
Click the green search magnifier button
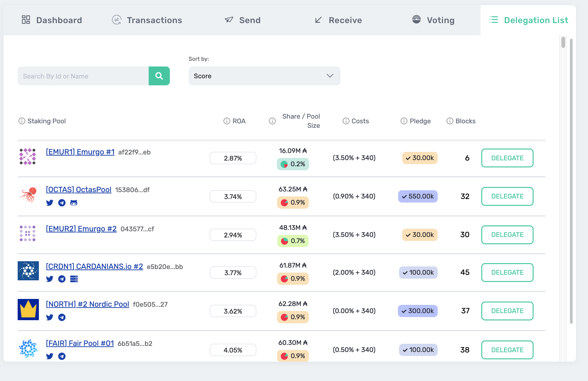[x=159, y=76]
